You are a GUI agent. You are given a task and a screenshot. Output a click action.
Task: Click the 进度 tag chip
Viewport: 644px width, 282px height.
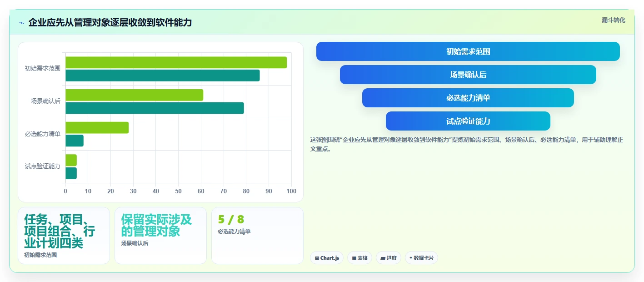pyautogui.click(x=388, y=258)
